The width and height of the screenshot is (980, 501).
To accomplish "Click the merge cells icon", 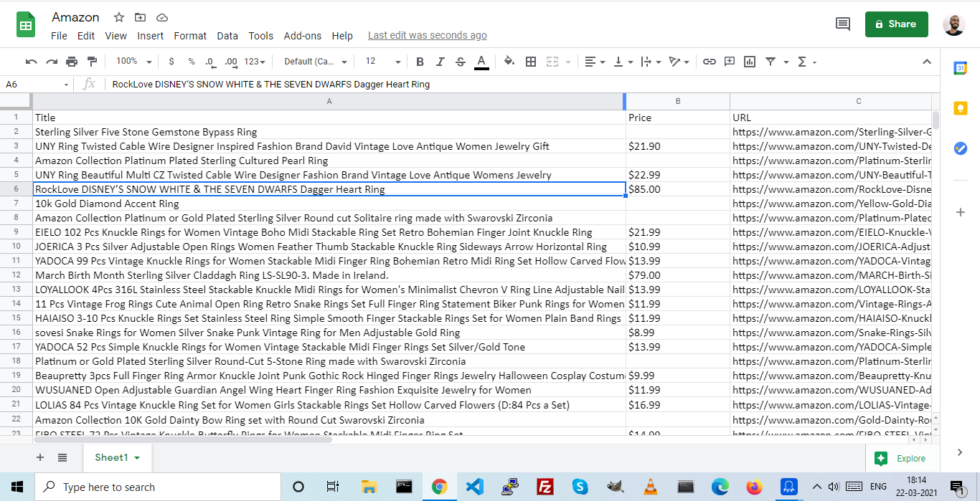I will [552, 62].
